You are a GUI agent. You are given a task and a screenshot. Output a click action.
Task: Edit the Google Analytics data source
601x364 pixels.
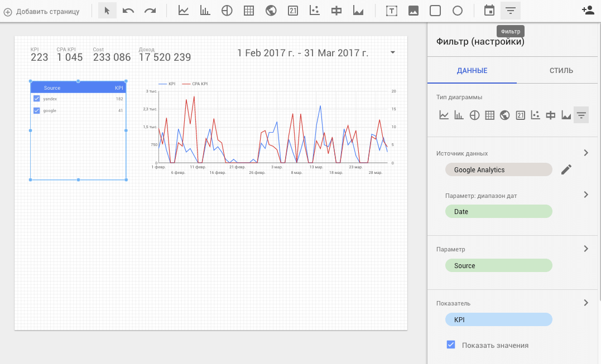click(x=566, y=169)
